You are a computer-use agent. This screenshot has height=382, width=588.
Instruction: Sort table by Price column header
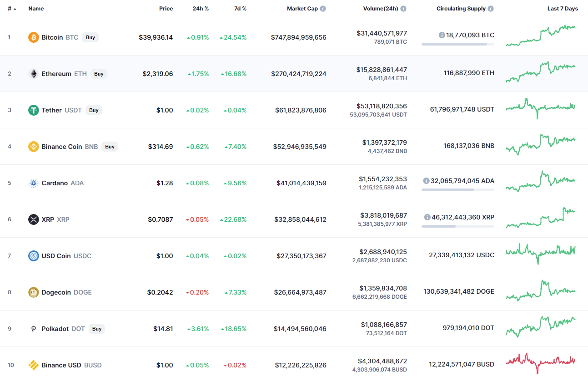(166, 9)
